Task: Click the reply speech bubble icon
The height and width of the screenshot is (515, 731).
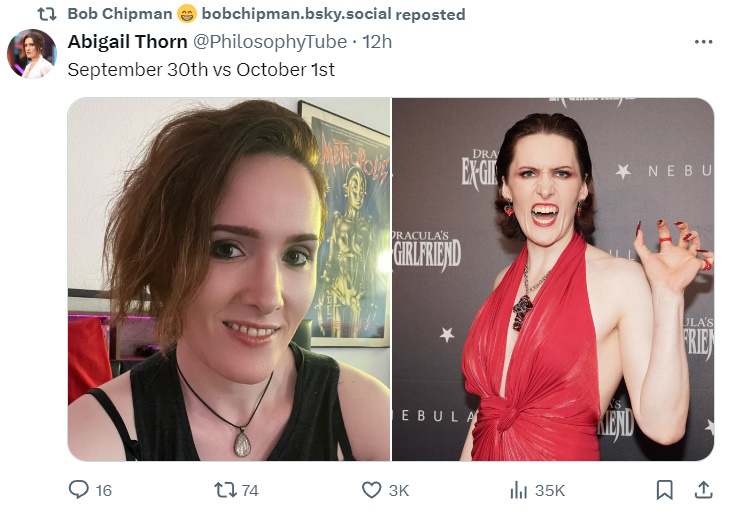Action: click(78, 489)
